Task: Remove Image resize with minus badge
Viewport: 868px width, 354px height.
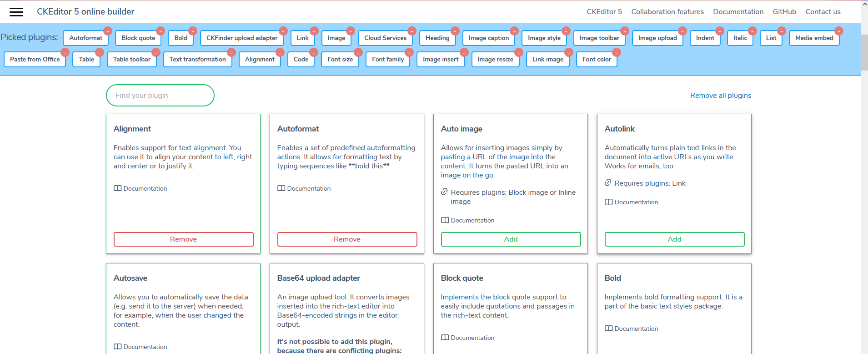Action: pos(519,52)
